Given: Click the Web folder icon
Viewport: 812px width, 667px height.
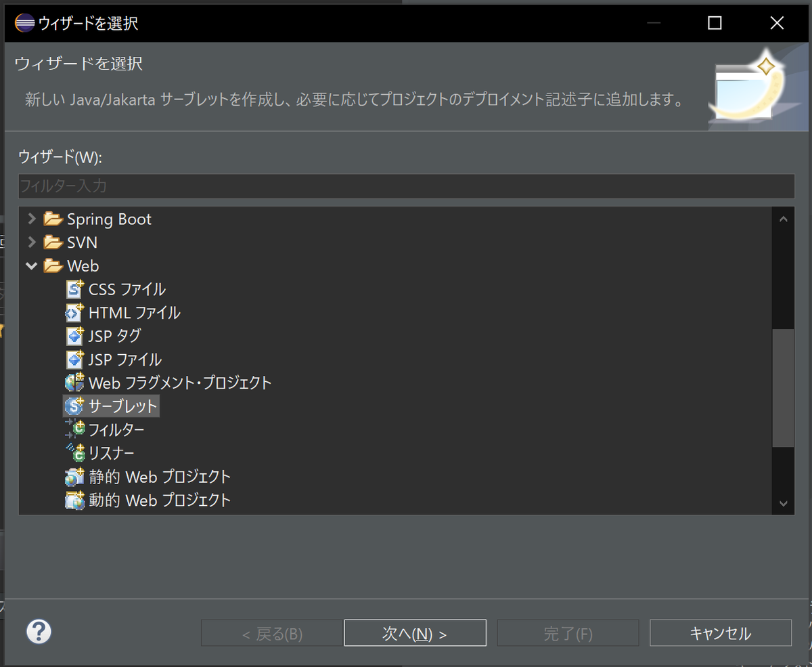Looking at the screenshot, I should point(53,266).
